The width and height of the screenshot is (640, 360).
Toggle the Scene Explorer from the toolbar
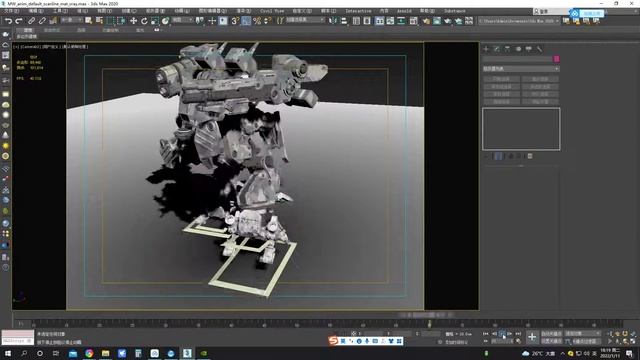356,21
